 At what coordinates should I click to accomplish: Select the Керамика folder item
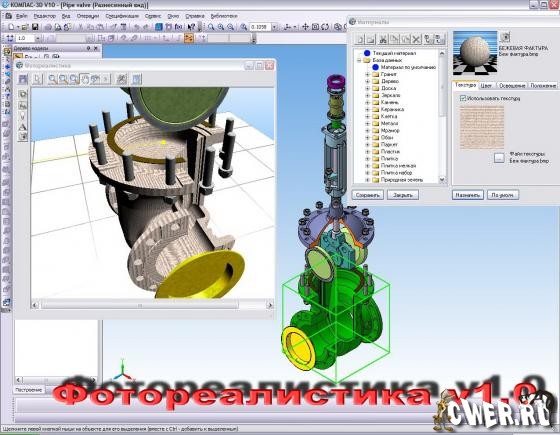pos(392,109)
